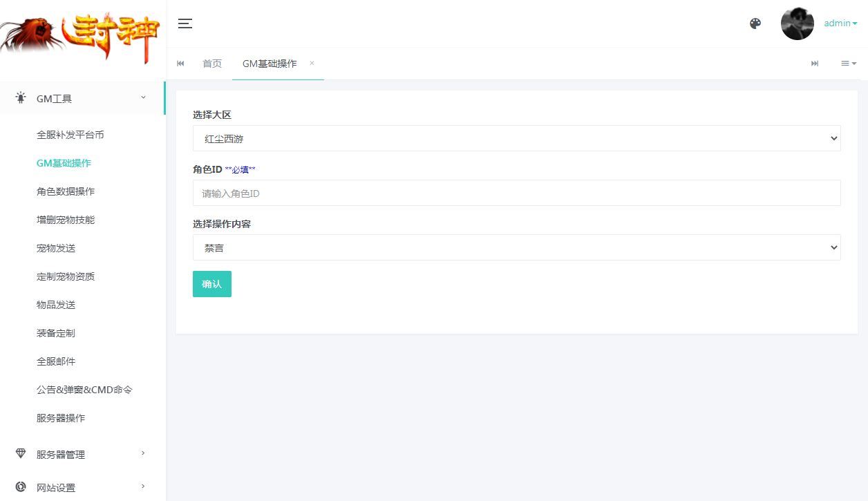Open the 选择大区 server region dropdown
Image resolution: width=868 pixels, height=501 pixels.
click(x=517, y=138)
